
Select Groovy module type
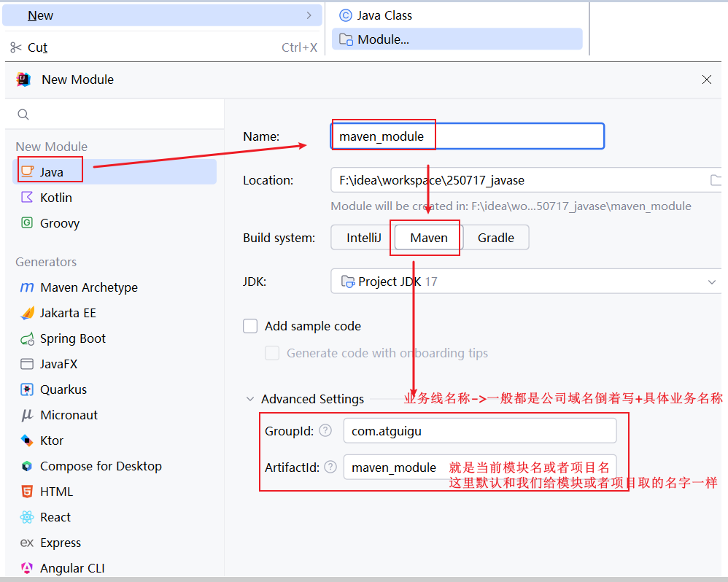[x=115, y=222]
